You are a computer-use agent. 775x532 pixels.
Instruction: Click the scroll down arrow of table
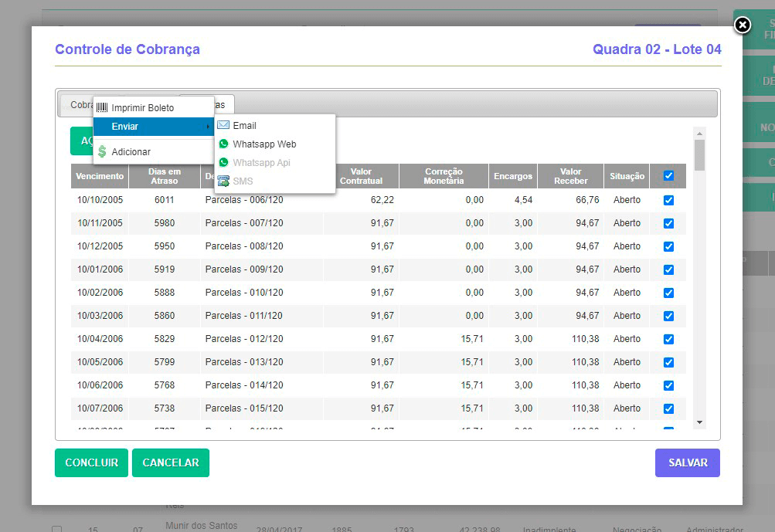pos(699,422)
